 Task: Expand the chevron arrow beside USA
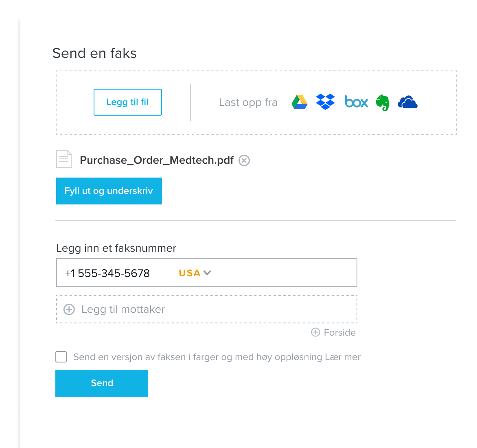pos(207,273)
